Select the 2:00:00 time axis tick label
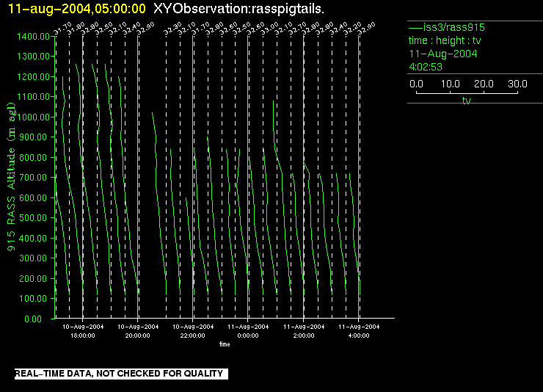 pyautogui.click(x=304, y=335)
